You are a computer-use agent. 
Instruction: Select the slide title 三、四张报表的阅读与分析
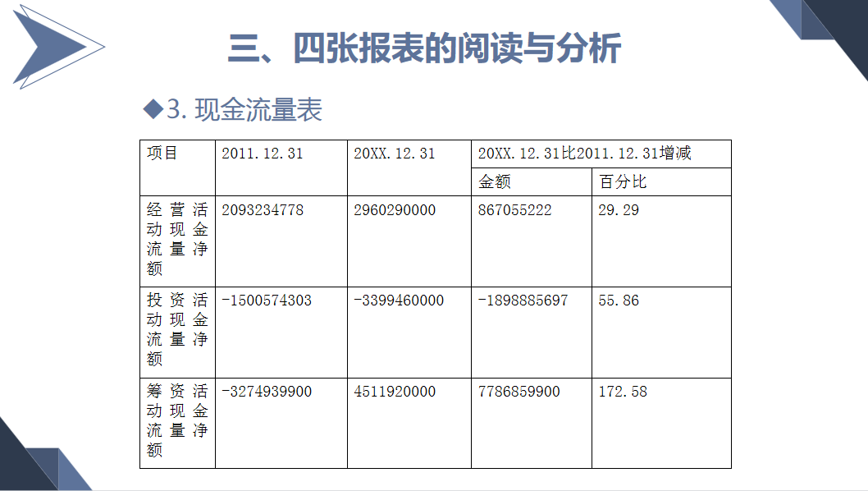point(428,47)
